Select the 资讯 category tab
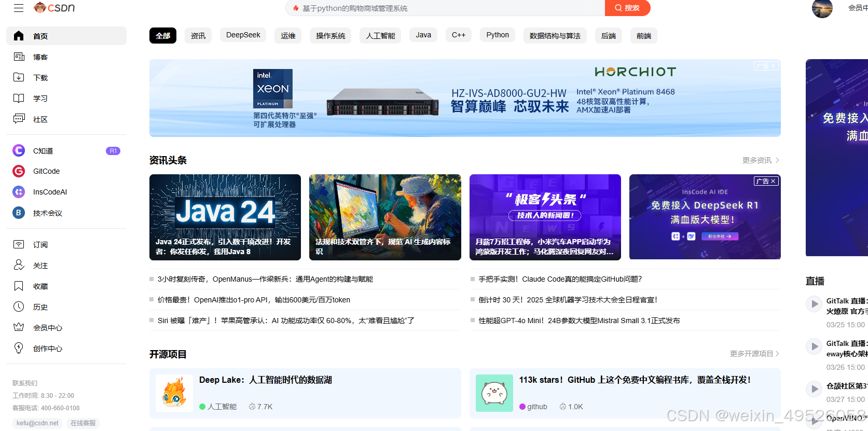Viewport: 868px width, 431px height. [198, 35]
